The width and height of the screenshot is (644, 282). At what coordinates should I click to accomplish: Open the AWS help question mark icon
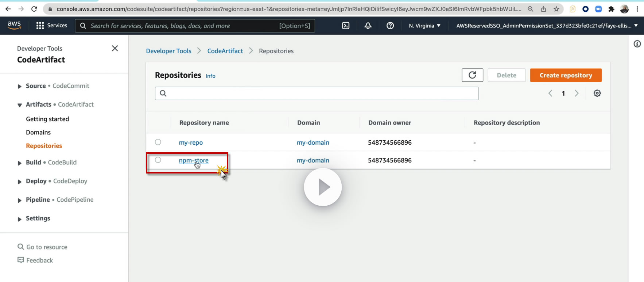390,26
